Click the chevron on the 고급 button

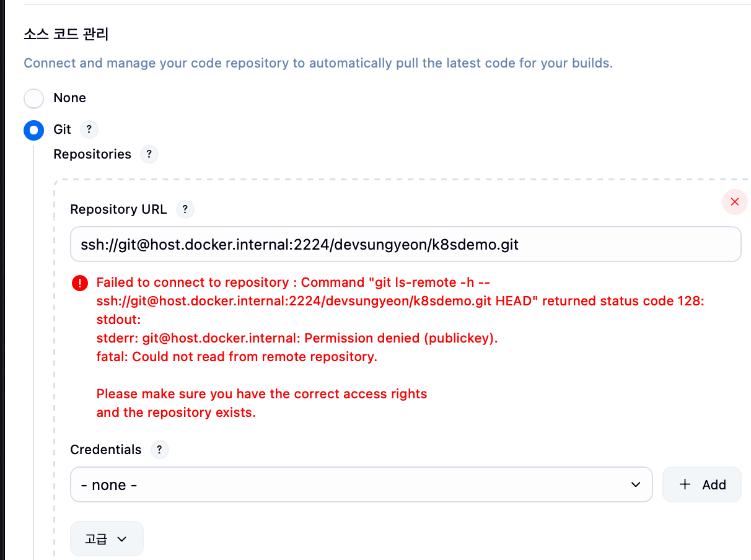[x=122, y=539]
